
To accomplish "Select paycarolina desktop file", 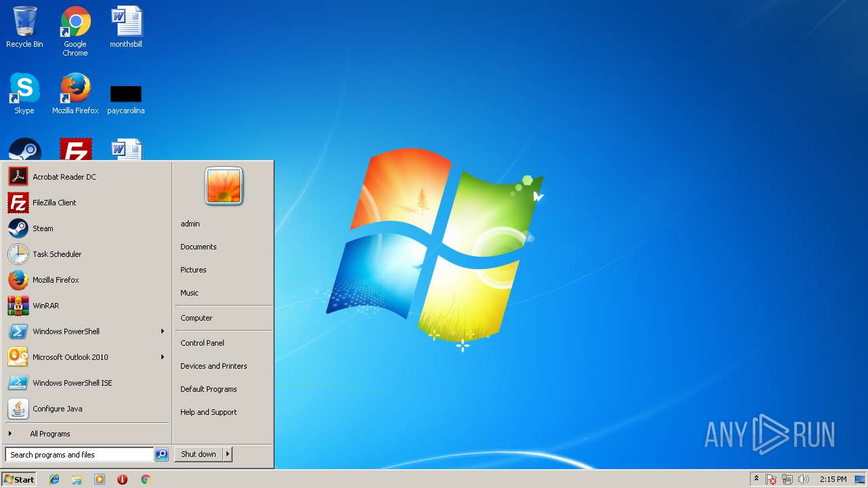I will coord(126,99).
